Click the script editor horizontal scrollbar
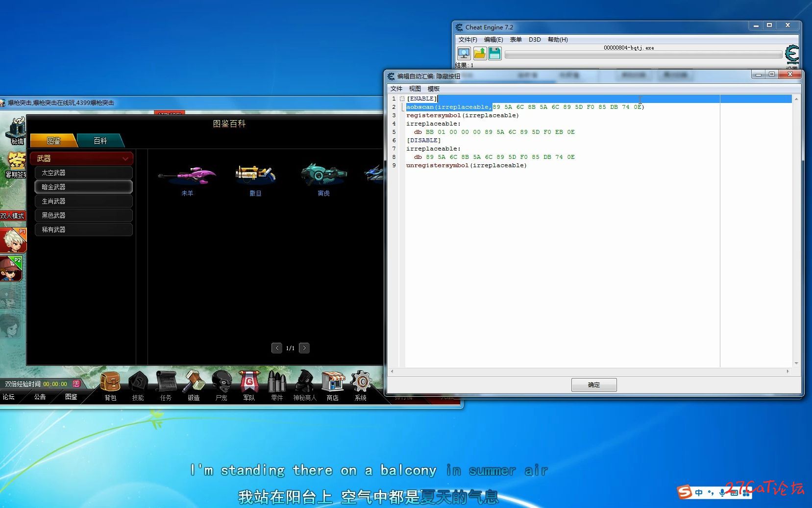The width and height of the screenshot is (812, 508). click(x=590, y=371)
